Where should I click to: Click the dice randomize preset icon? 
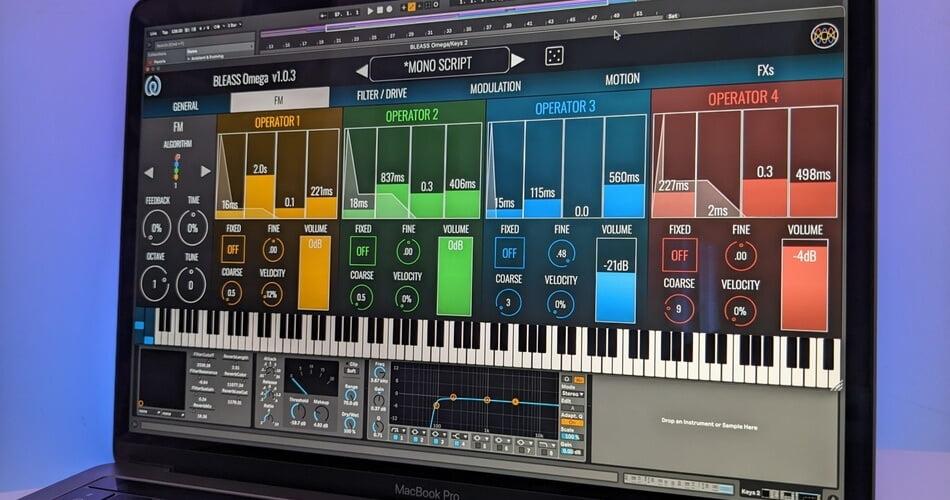coord(553,57)
